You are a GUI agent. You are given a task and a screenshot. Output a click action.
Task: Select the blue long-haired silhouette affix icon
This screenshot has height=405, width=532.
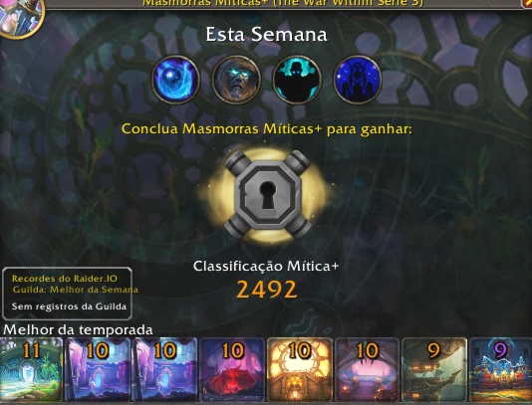click(x=358, y=80)
